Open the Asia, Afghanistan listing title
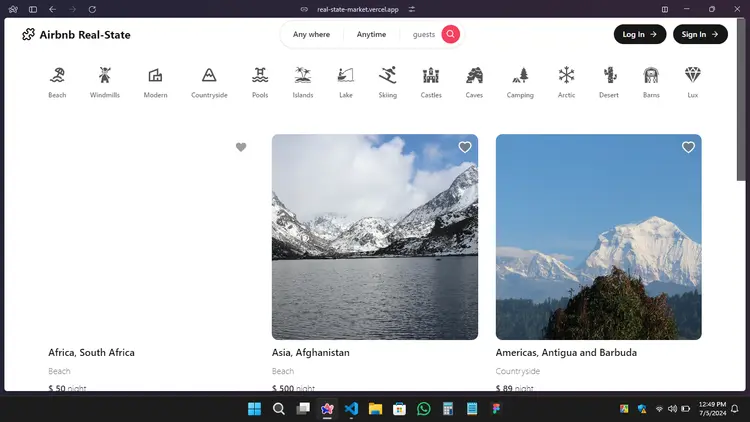 coord(310,353)
